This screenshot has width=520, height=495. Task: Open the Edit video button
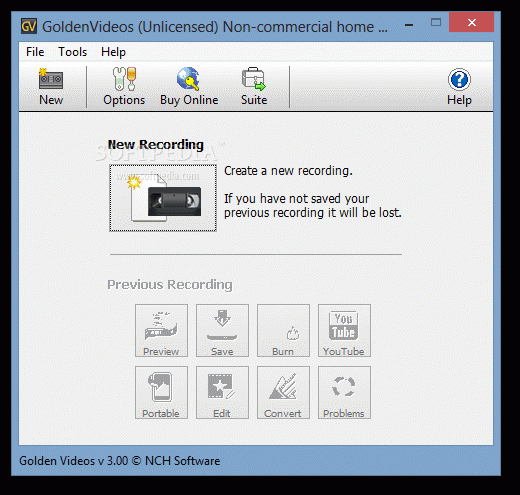(222, 392)
